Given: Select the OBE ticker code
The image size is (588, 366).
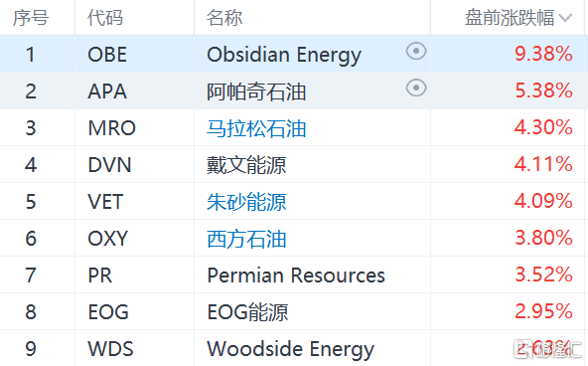Looking at the screenshot, I should click(x=107, y=55).
